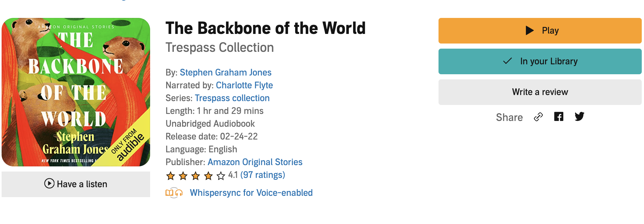The height and width of the screenshot is (224, 644).
Task: Click the star rating icons
Action: click(x=195, y=175)
